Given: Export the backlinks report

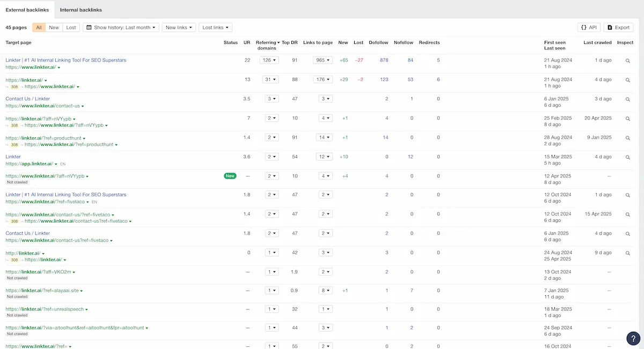Looking at the screenshot, I should point(618,27).
